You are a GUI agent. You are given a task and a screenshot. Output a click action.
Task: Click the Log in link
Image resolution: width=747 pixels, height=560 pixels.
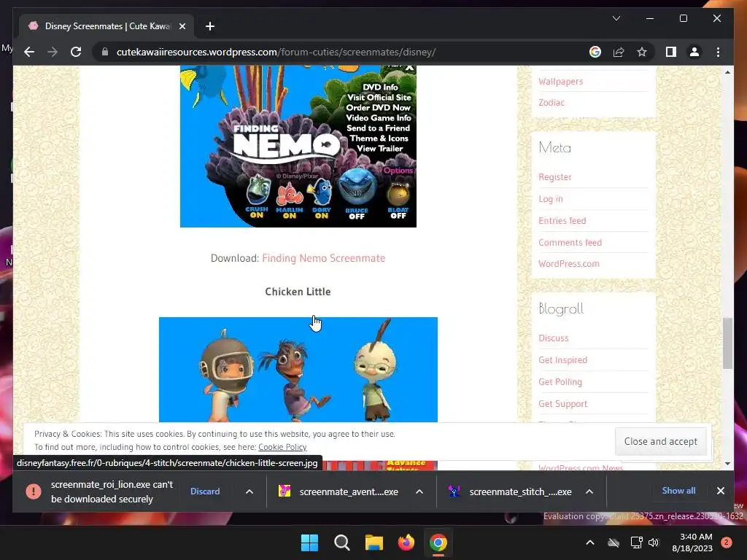pos(551,198)
